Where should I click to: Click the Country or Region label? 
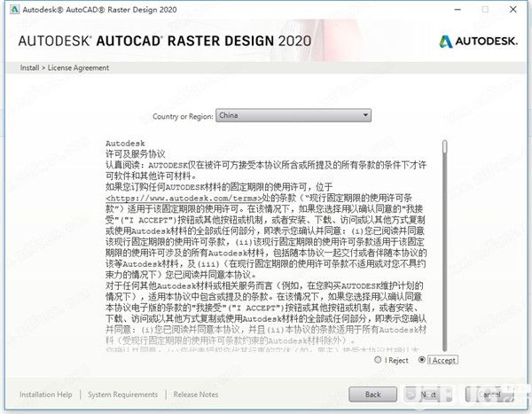click(x=183, y=116)
